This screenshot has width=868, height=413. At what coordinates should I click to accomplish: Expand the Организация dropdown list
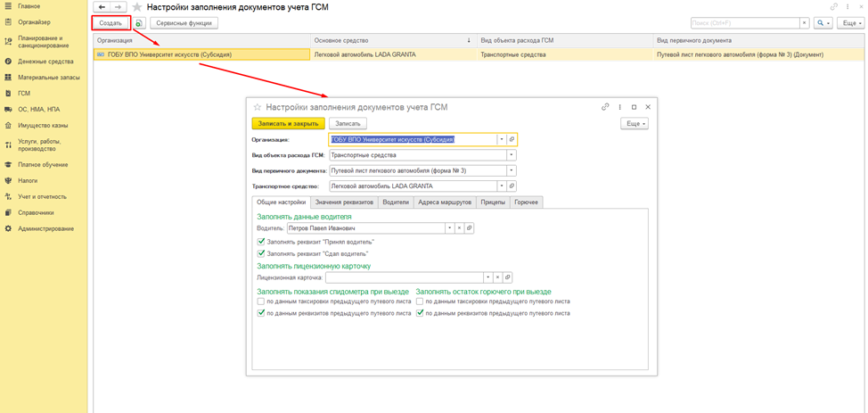click(502, 140)
